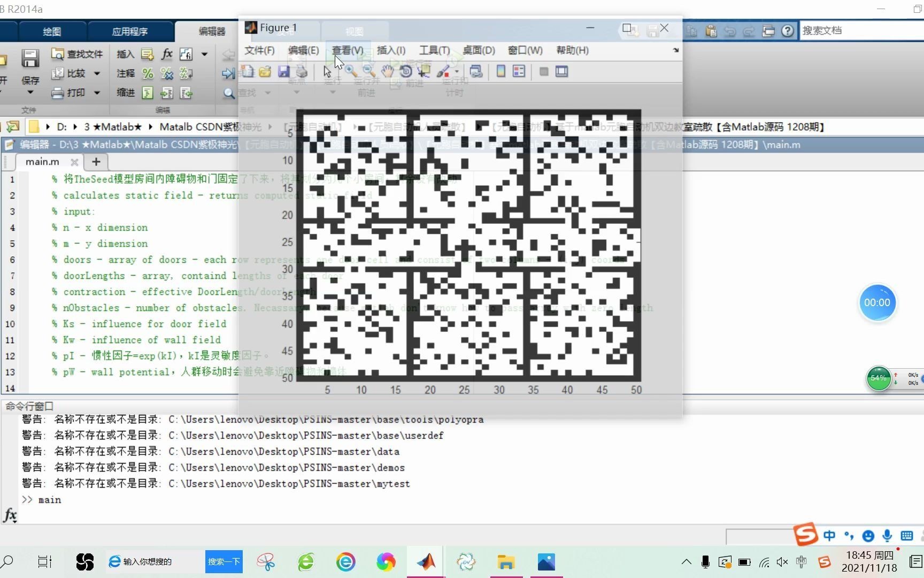
Task: Open the 桌面(D) menu in Figure 1
Action: pos(479,50)
